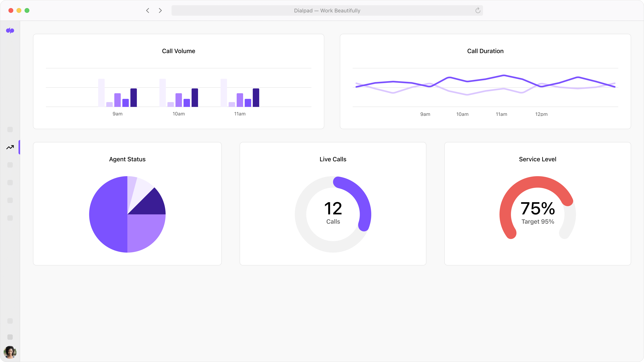
Task: Click the browser forward arrow
Action: pyautogui.click(x=160, y=10)
